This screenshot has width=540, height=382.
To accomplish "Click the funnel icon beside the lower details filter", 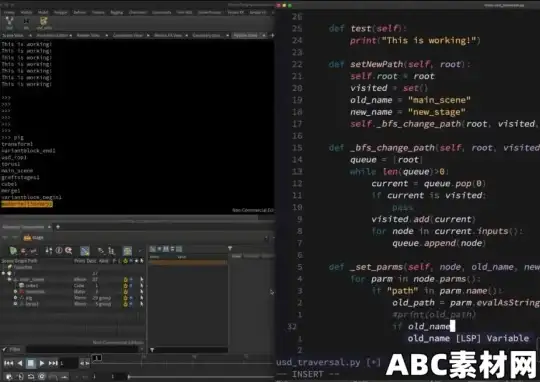I will point(152,350).
